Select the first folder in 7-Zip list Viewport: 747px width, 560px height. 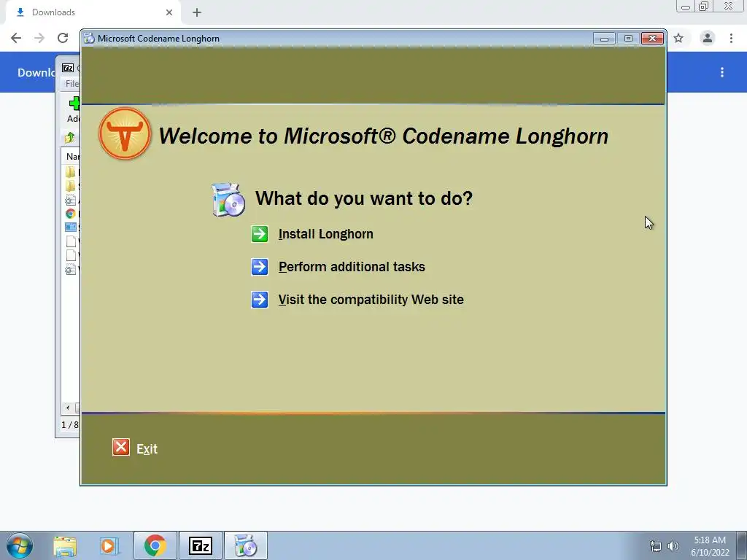pyautogui.click(x=71, y=172)
